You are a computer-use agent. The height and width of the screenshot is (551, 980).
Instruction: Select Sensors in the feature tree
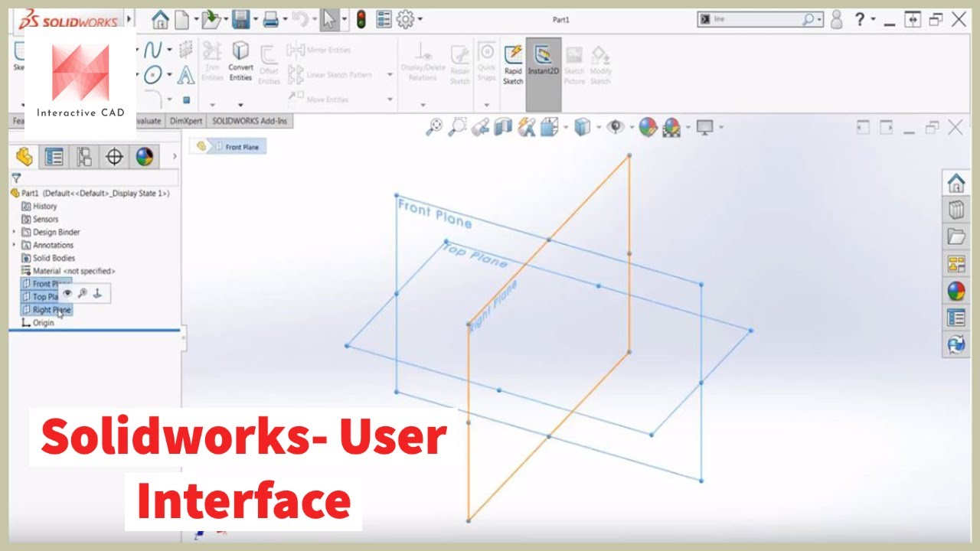[41, 219]
